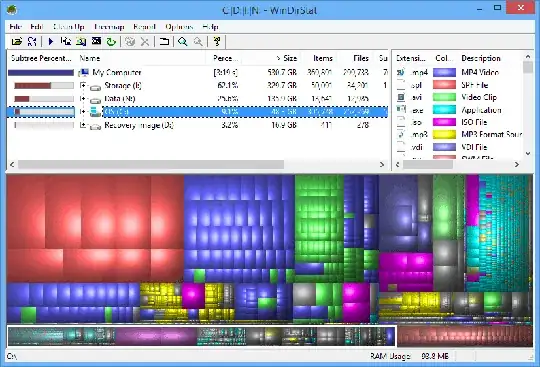Expand the Recovery Image node
Viewport: 540px width, 367px height.
click(83, 125)
